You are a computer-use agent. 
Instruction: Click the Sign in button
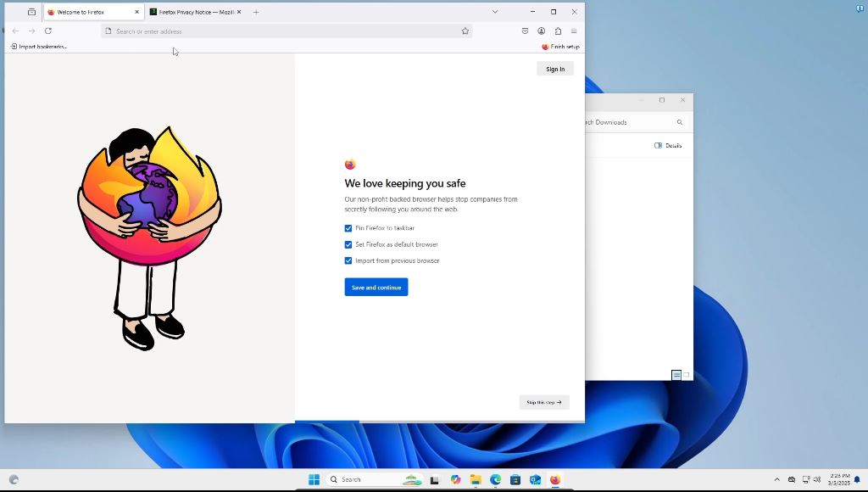click(555, 69)
